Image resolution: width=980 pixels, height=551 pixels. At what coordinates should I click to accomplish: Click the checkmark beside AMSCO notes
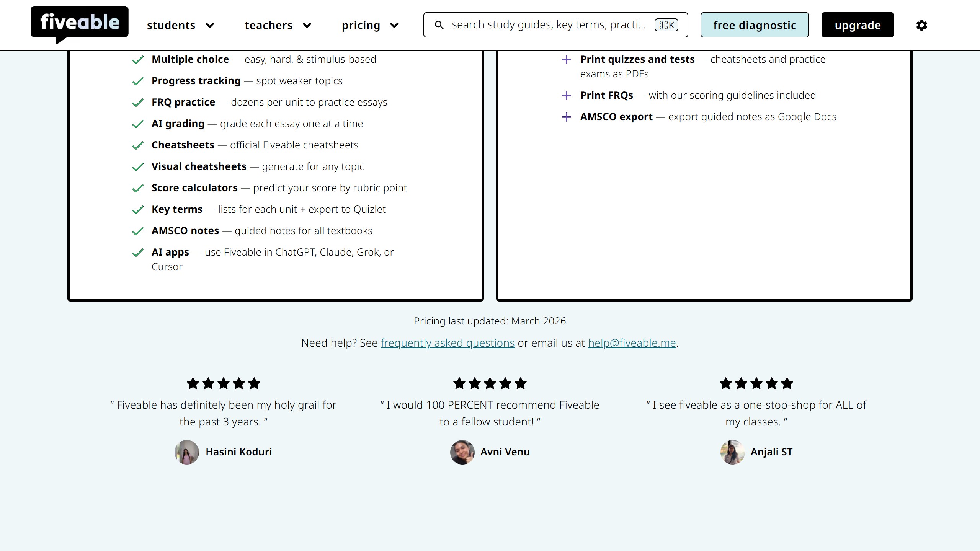(x=138, y=231)
